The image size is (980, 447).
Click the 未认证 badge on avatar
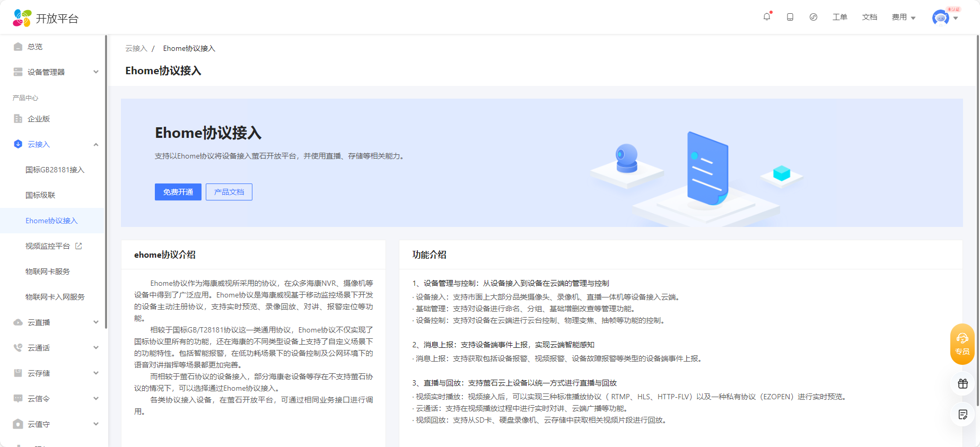(953, 10)
